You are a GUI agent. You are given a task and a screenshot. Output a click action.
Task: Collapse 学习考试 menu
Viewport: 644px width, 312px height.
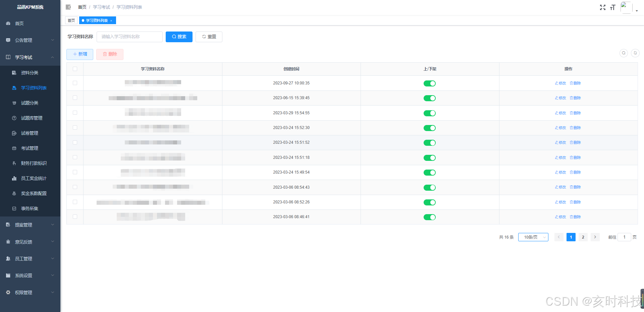[30, 57]
